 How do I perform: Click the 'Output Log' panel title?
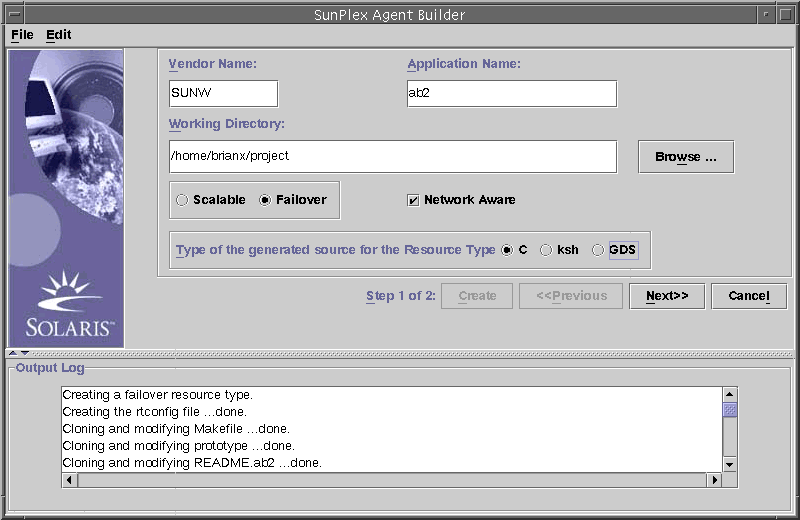coord(50,368)
